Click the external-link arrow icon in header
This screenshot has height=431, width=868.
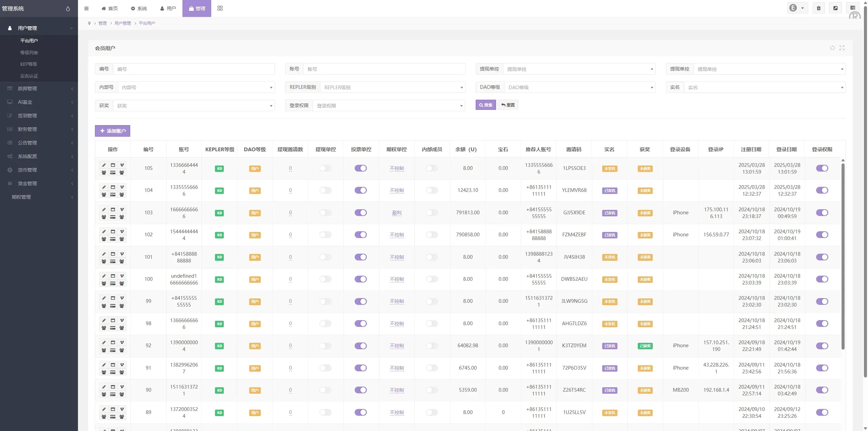coord(835,8)
